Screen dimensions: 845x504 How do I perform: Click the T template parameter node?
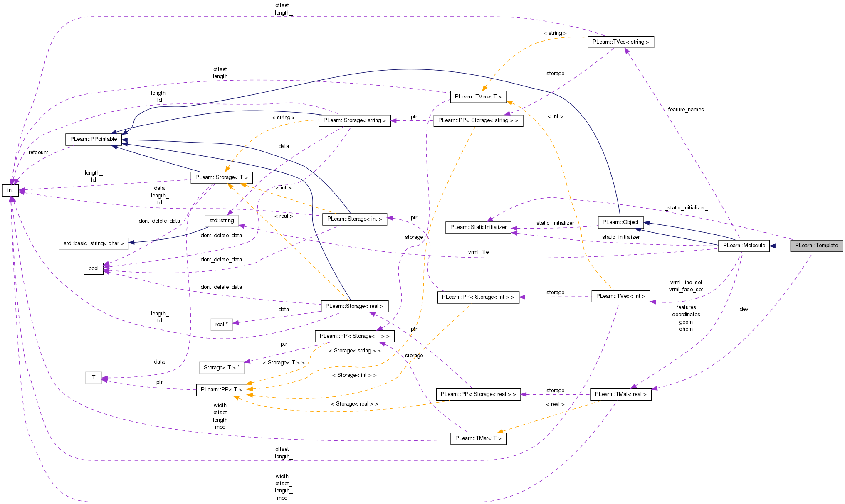pyautogui.click(x=94, y=378)
